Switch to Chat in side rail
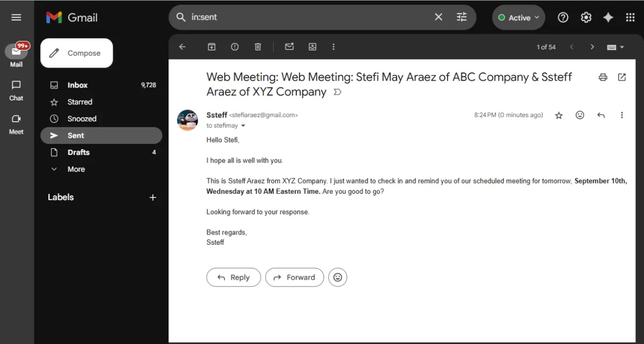 coord(16,90)
